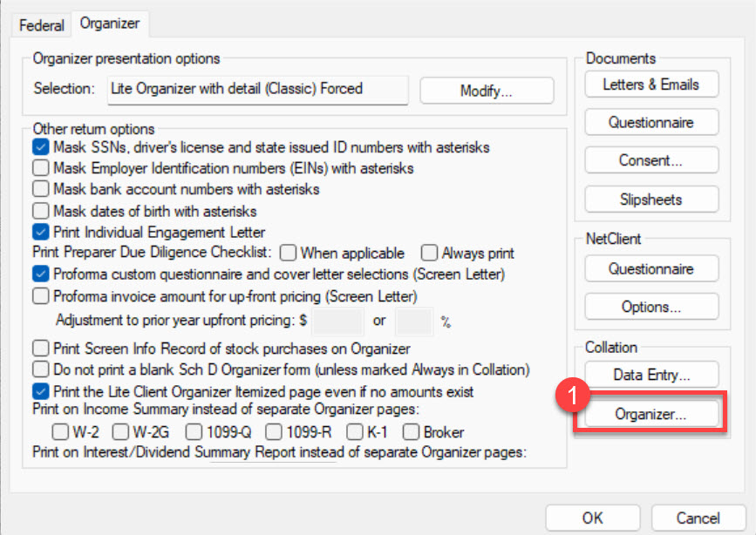The height and width of the screenshot is (535, 756).
Task: Check the W-2 income summary box
Action: [60, 432]
